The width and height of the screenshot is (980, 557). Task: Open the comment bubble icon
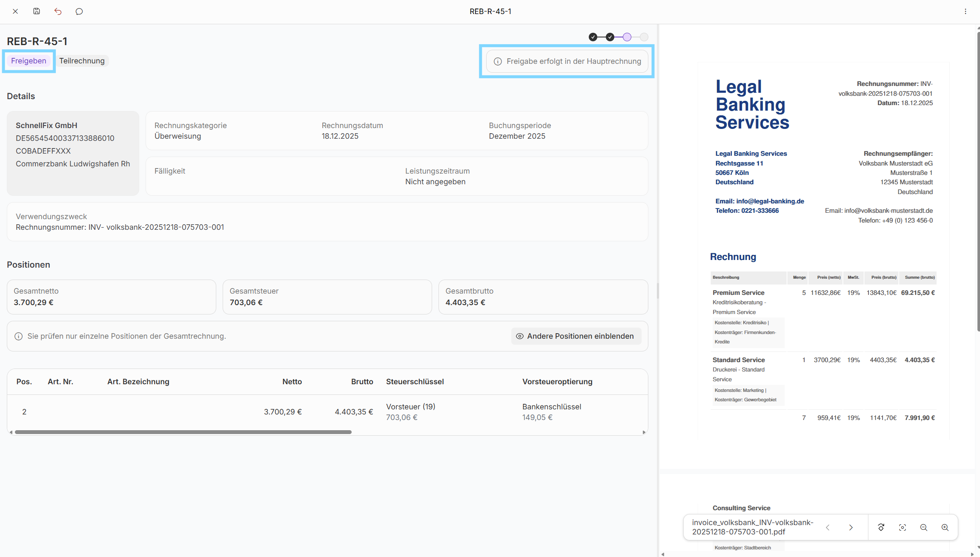[79, 11]
